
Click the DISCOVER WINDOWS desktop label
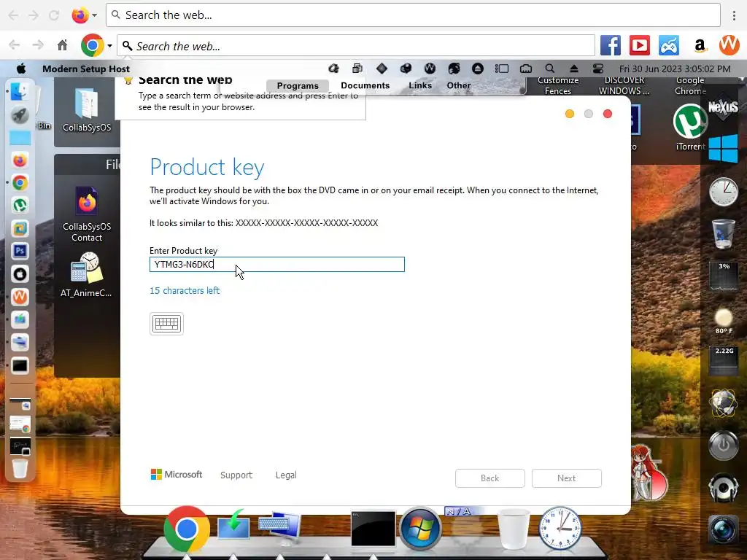624,86
